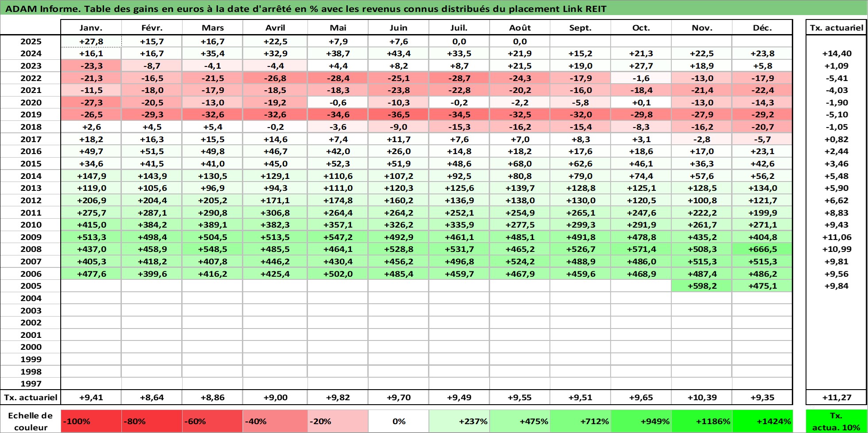868x433 pixels.
Task: Click cell '+43,4' in 2024 row
Action: (x=398, y=54)
